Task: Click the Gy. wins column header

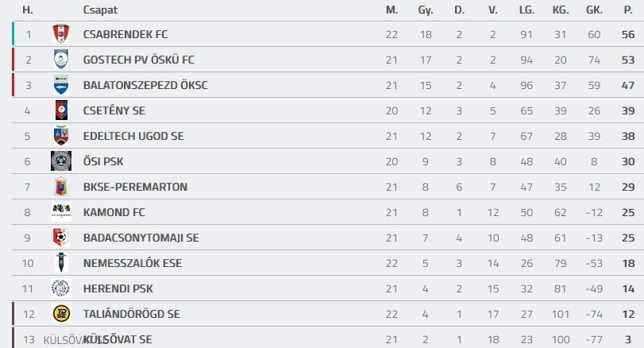Action: coord(426,10)
